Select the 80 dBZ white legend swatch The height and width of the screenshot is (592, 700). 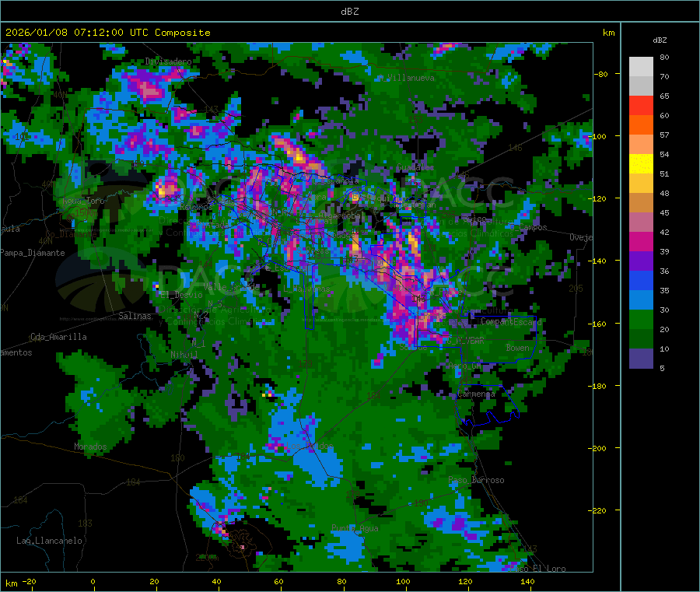pyautogui.click(x=641, y=67)
